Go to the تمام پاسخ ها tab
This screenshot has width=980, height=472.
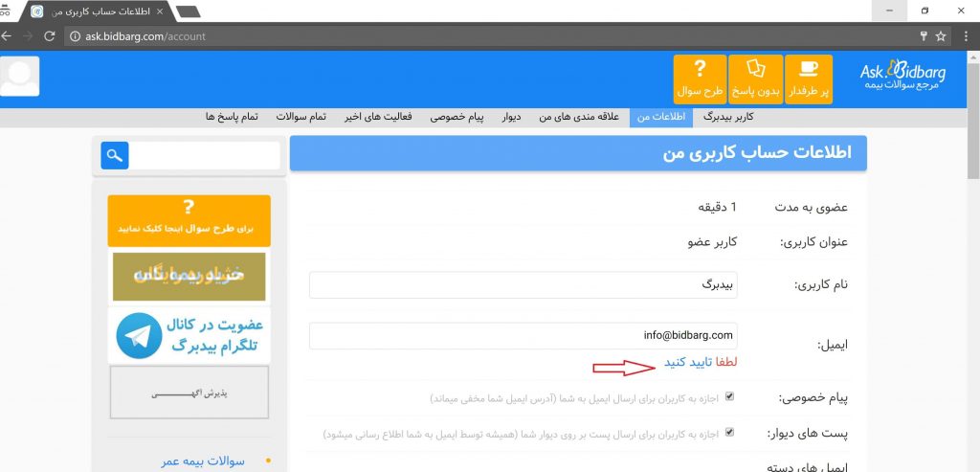(x=232, y=117)
